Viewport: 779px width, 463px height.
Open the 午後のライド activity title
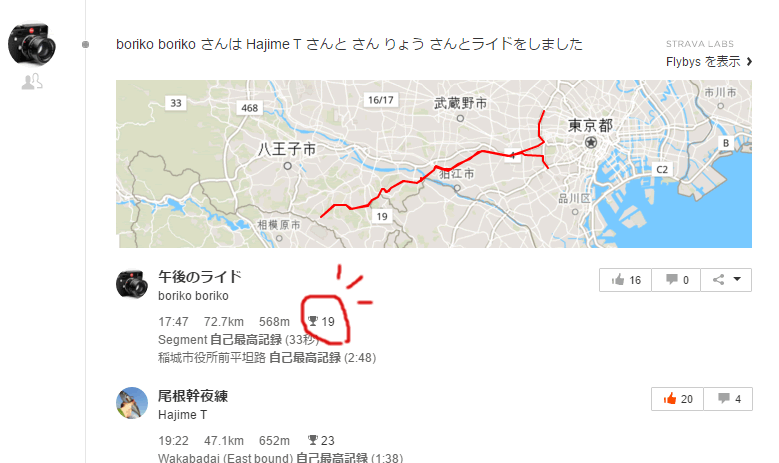tap(200, 276)
